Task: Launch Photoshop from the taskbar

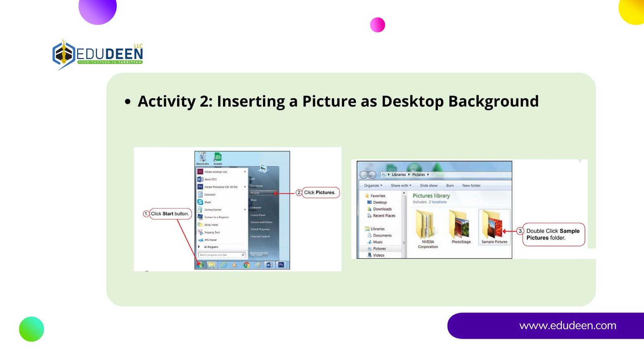Action: 281,265
